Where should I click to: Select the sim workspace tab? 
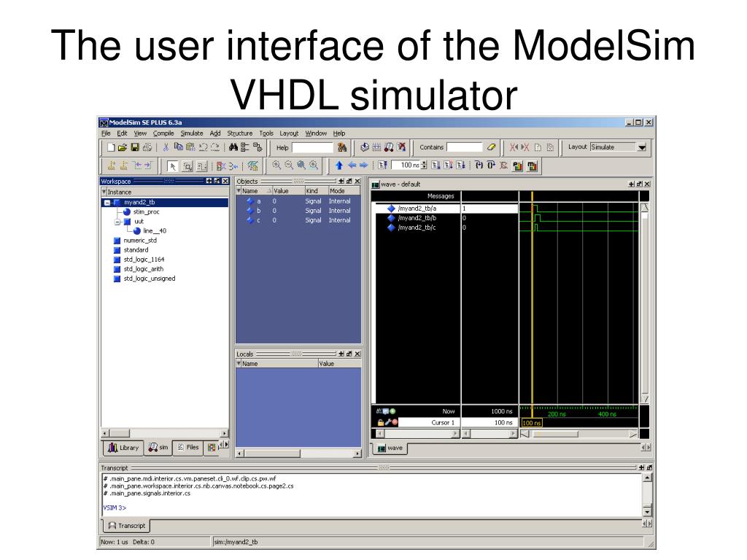pyautogui.click(x=158, y=448)
